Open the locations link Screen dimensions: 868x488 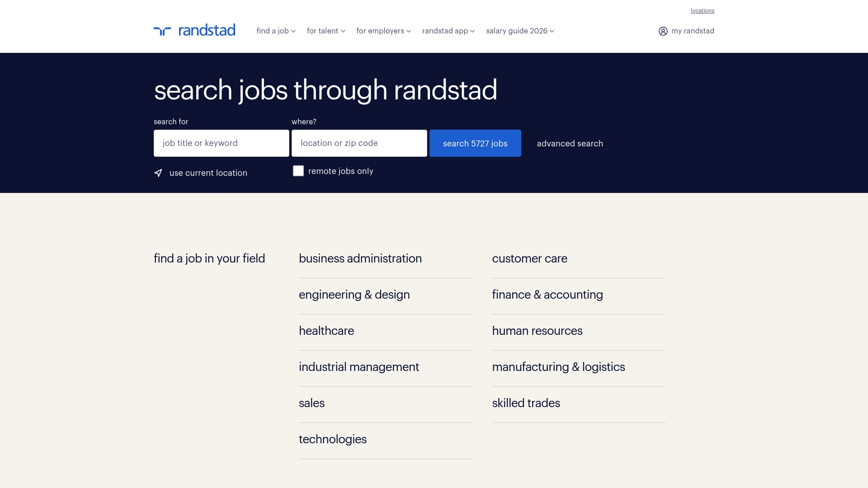coord(703,10)
